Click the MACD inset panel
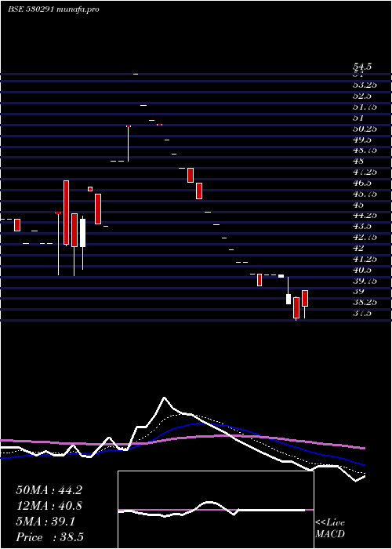The image size is (392, 549). point(216,510)
